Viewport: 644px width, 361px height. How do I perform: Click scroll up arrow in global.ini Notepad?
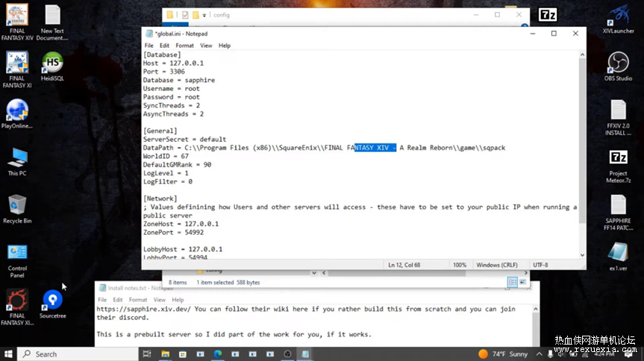(582, 54)
